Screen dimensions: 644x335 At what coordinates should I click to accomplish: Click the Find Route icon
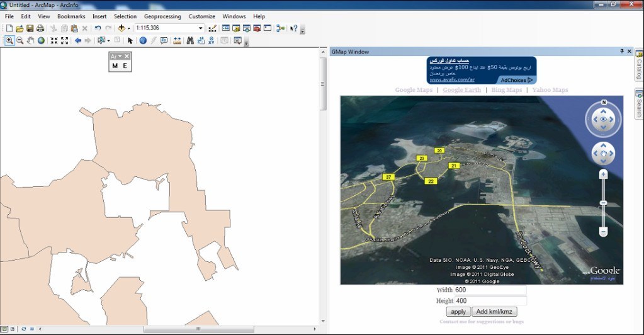point(201,41)
